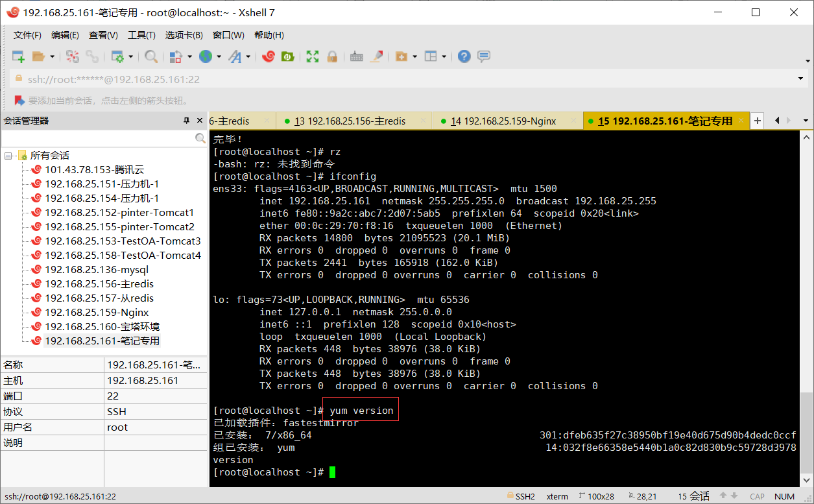This screenshot has width=814, height=504.
Task: Click the 15 会话 status bar entry
Action: [x=693, y=496]
